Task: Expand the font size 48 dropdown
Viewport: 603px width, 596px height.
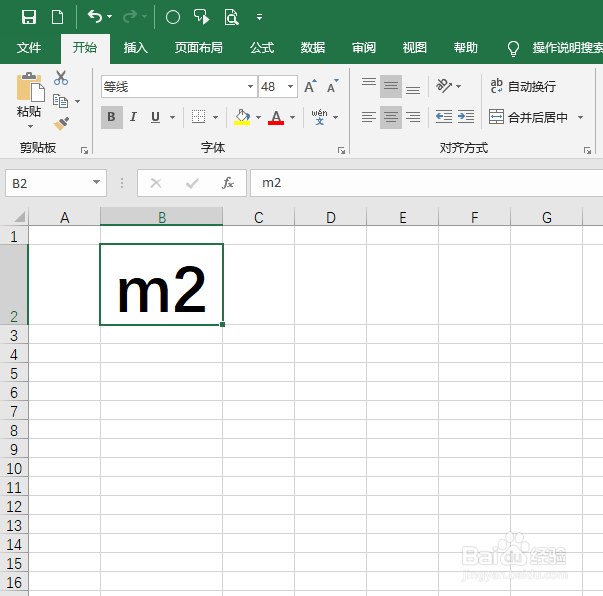Action: [x=290, y=86]
